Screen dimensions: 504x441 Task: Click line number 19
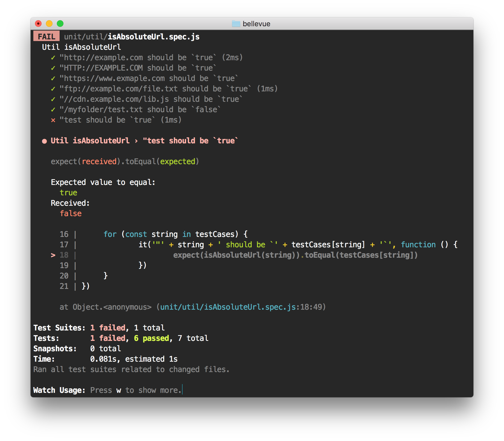click(x=64, y=265)
